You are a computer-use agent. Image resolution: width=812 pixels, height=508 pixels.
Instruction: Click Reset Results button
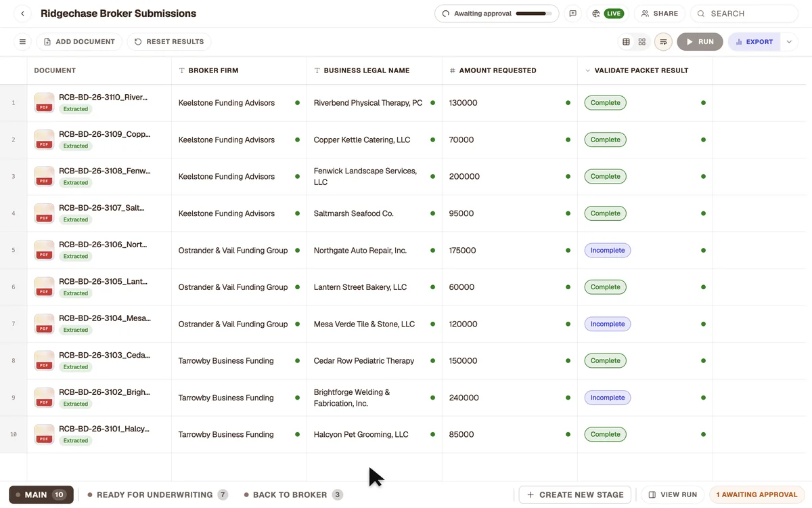[x=169, y=42]
